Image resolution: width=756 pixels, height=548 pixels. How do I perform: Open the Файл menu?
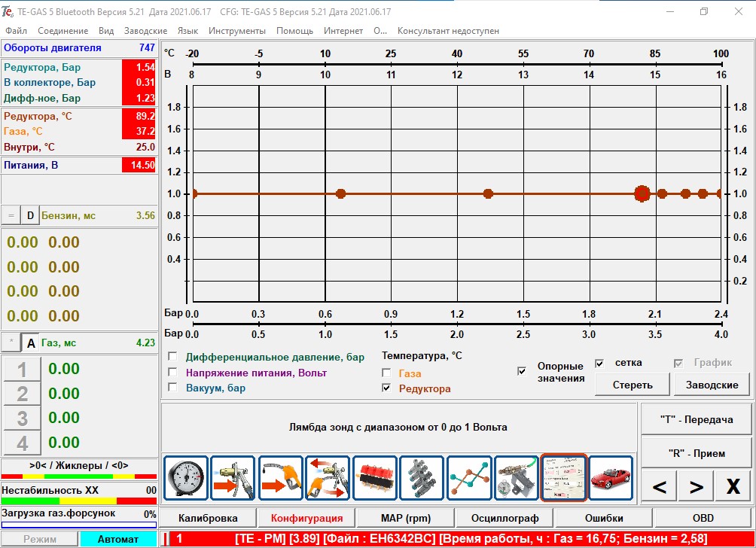pos(16,31)
